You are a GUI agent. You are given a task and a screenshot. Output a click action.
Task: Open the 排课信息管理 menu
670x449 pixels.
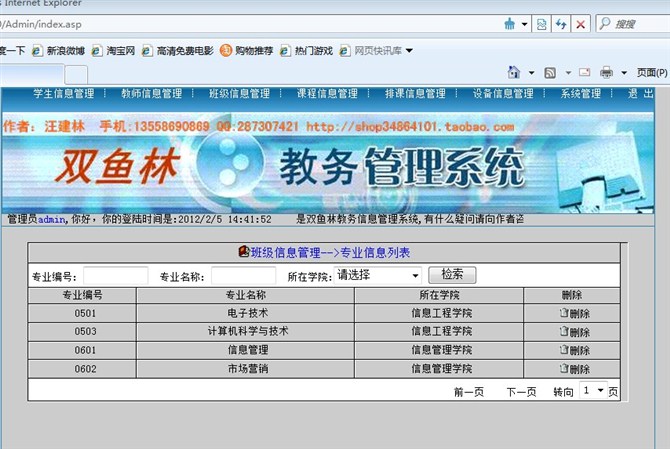(415, 93)
